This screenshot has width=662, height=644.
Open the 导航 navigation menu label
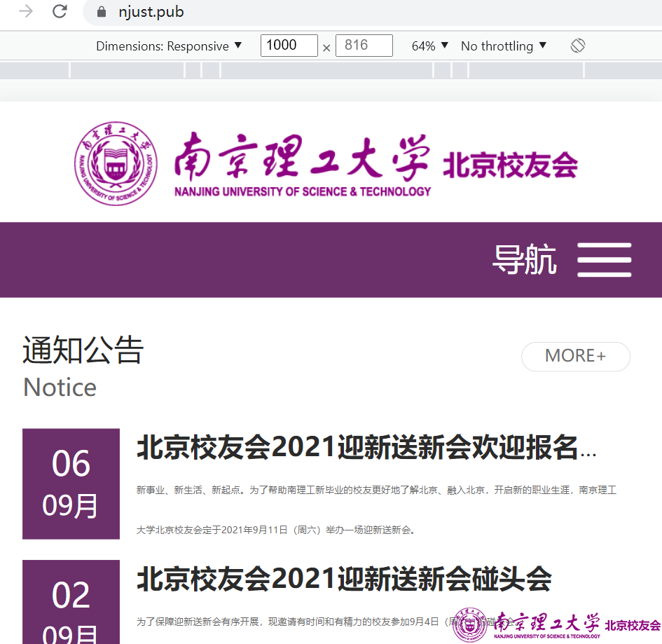point(525,260)
